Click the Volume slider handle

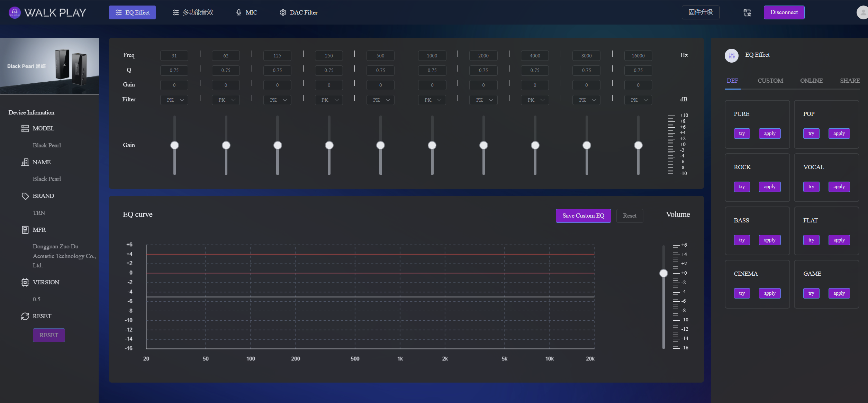(x=663, y=274)
